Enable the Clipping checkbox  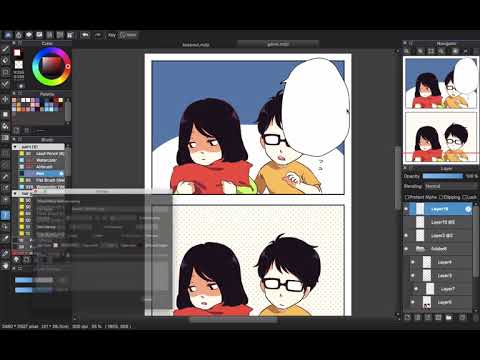(441, 197)
